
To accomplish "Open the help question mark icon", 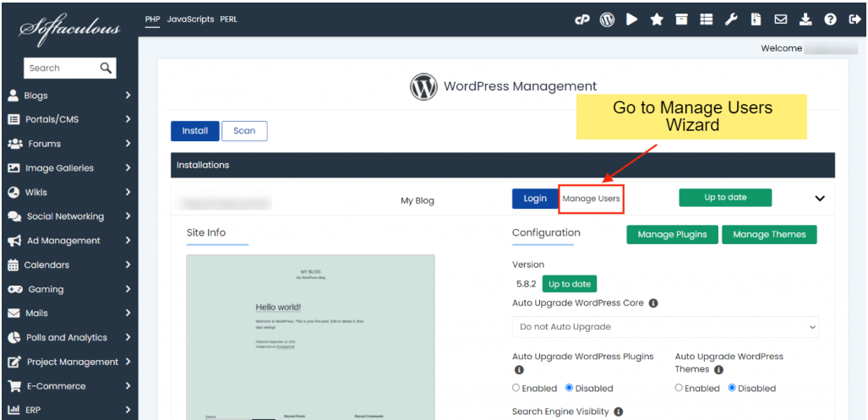I will 830,20.
